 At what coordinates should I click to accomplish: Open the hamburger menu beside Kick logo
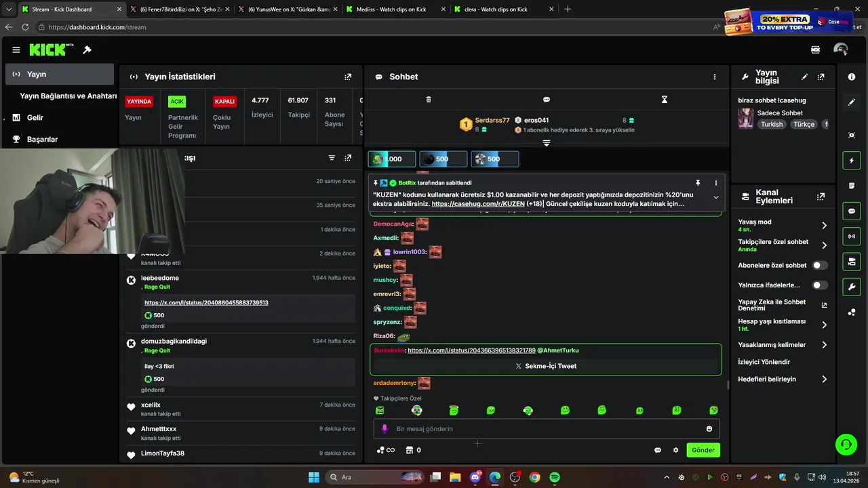point(16,49)
